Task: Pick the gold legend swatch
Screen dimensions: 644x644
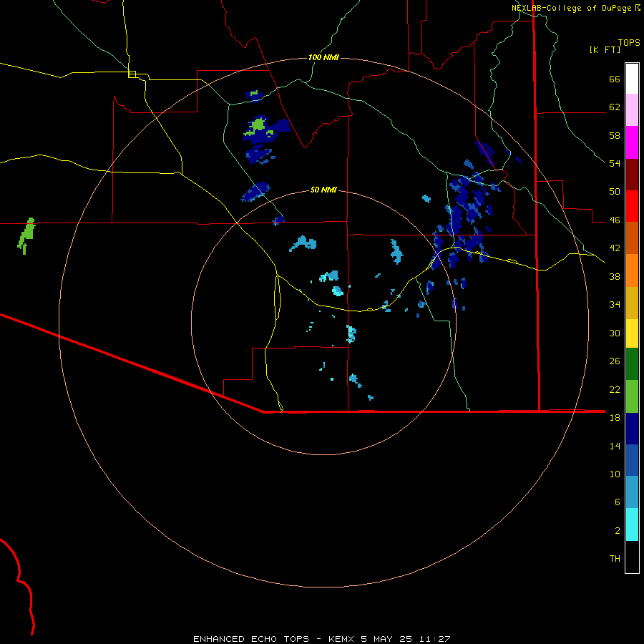Action: click(632, 303)
